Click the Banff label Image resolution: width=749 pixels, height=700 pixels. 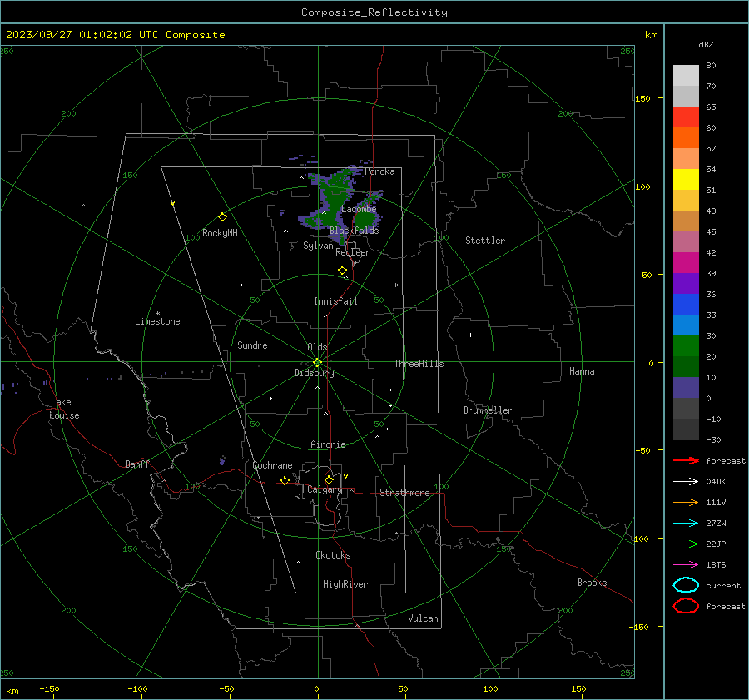pos(137,464)
